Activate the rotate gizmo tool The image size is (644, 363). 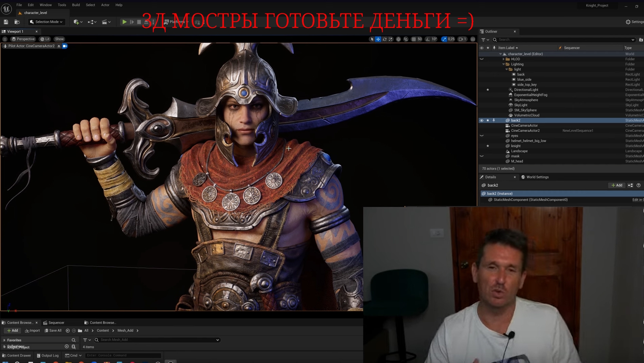tap(385, 39)
